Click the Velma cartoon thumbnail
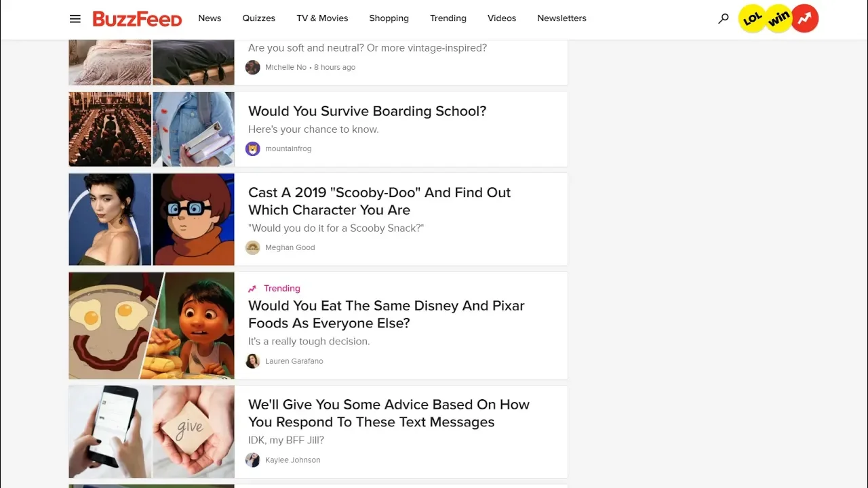Viewport: 868px width, 488px height. 194,220
